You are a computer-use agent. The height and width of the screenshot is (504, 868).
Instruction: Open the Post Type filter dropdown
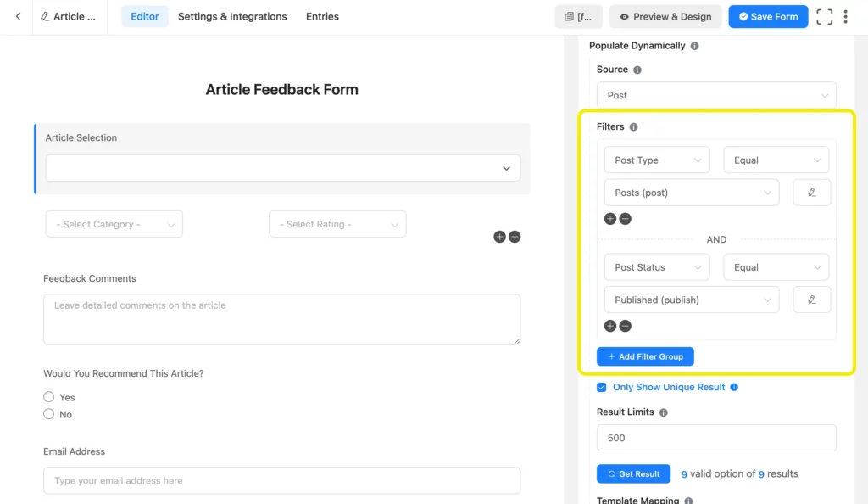(657, 160)
